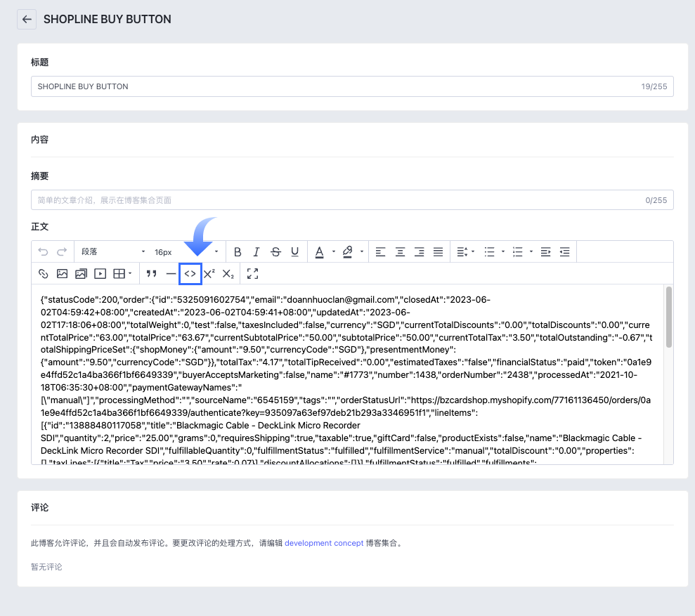Viewport: 695px width, 616px height.
Task: Apply subscript formatting
Action: pos(228,274)
